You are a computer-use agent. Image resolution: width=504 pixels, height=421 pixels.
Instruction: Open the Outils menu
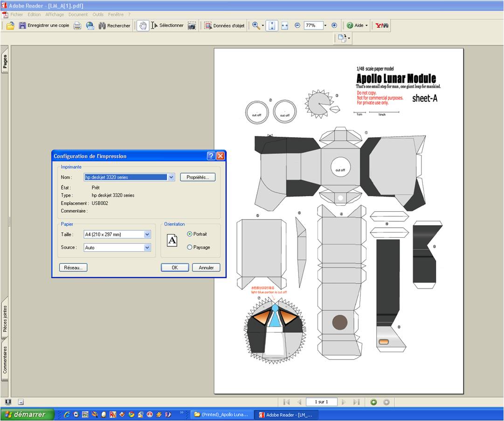[98, 14]
